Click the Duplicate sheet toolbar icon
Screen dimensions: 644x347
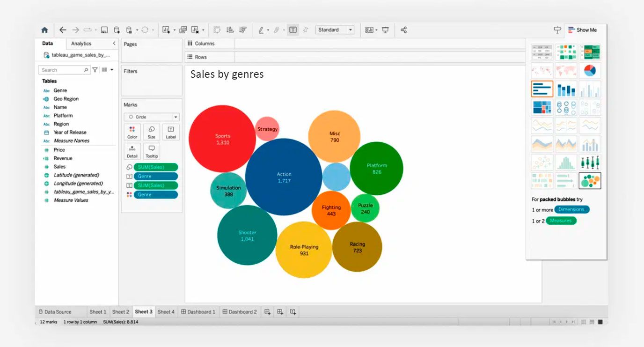183,30
